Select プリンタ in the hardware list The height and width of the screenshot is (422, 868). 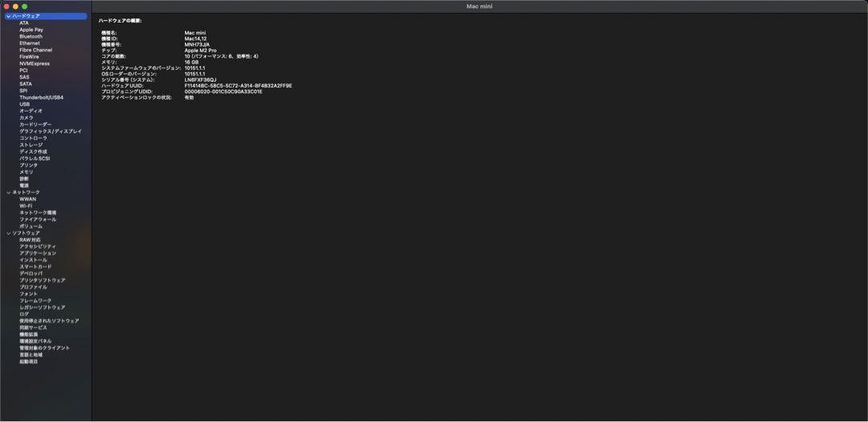pos(29,165)
